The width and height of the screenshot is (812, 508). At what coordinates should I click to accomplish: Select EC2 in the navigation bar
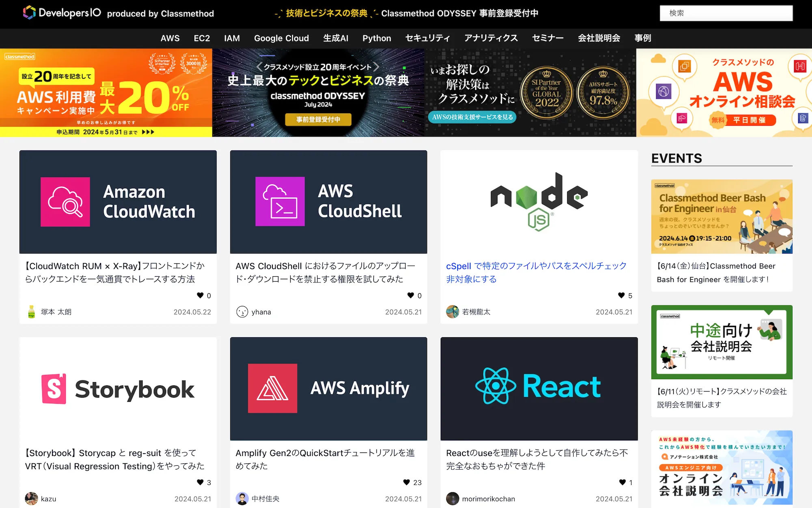[202, 38]
